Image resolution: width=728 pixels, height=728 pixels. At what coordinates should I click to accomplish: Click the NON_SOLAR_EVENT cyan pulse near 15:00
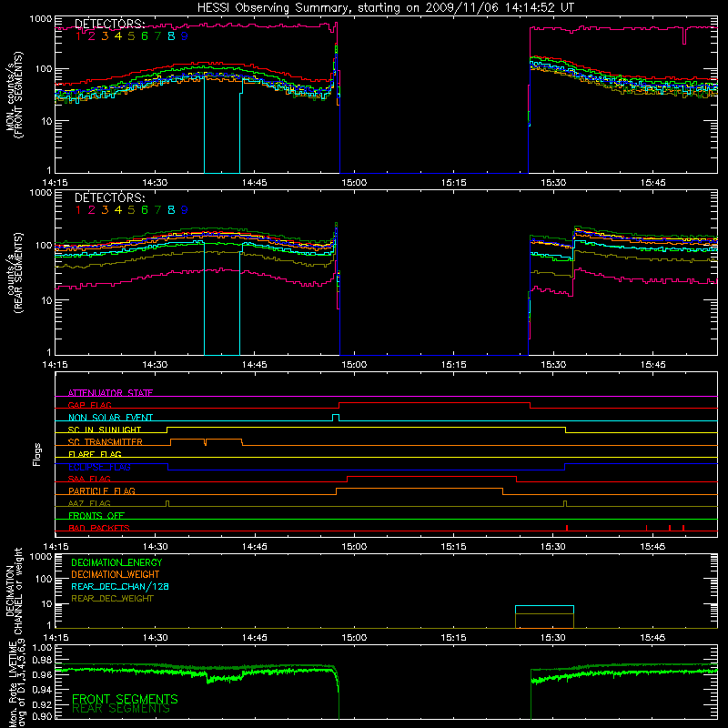[x=336, y=418]
